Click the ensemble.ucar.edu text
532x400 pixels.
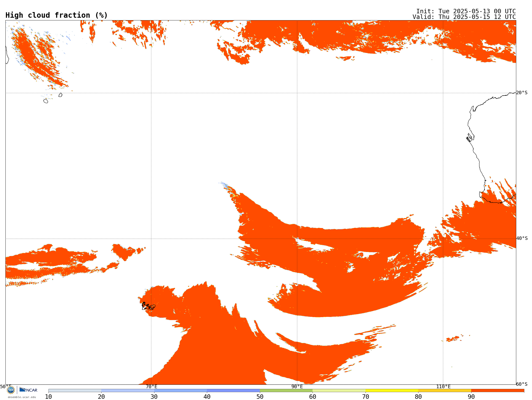[22, 397]
